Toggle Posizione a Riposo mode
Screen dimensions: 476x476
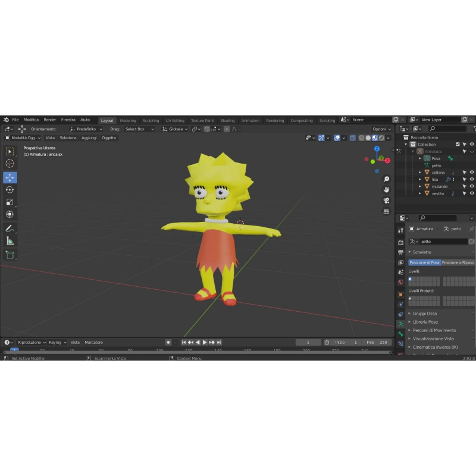click(x=458, y=262)
